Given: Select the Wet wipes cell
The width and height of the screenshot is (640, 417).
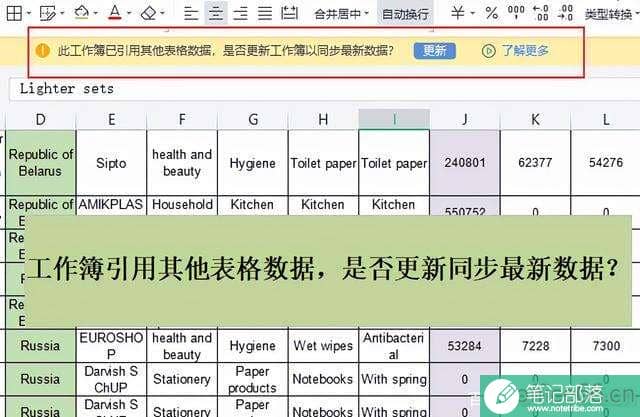Looking at the screenshot, I should [323, 346].
